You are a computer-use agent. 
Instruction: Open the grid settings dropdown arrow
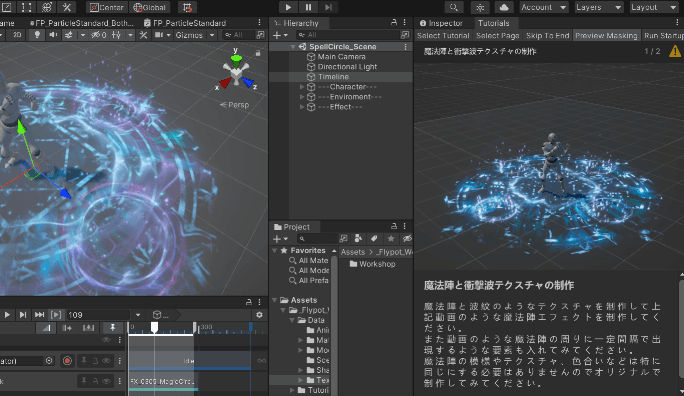(x=130, y=35)
